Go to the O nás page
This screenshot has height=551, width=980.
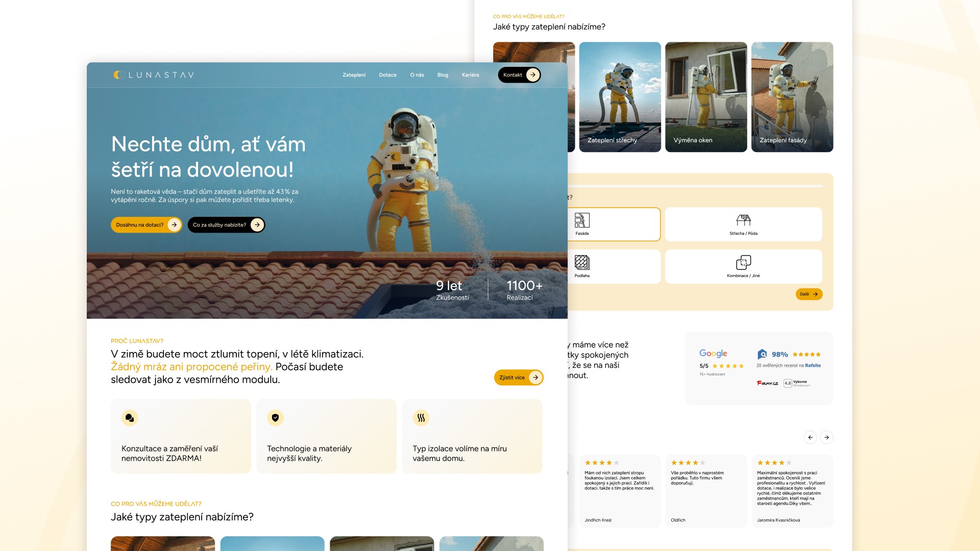click(x=417, y=75)
